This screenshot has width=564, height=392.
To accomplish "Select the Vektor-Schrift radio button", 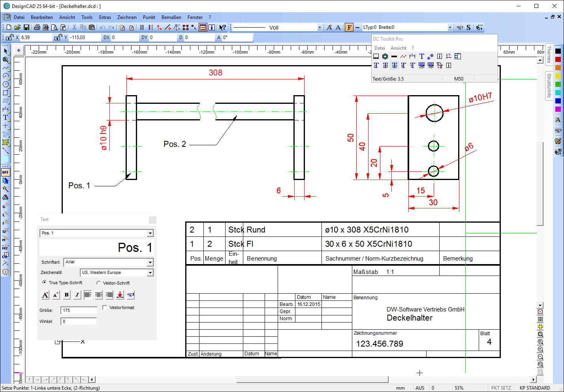I will (99, 283).
